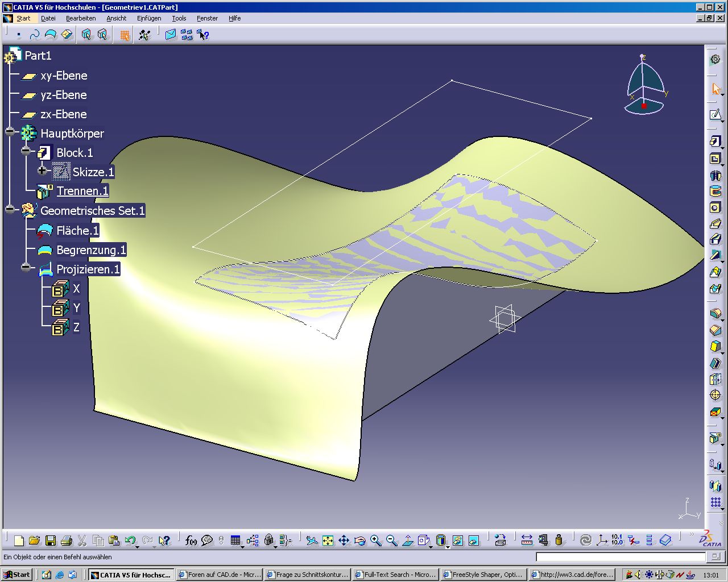Select the X parameter under Projizieren.1
Viewport: 728px width, 582px height.
click(76, 289)
